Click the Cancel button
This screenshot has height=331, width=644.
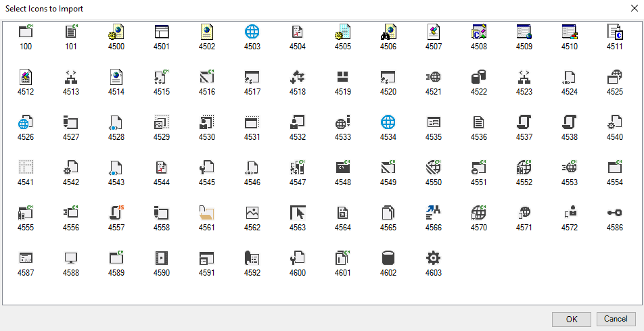(x=616, y=319)
